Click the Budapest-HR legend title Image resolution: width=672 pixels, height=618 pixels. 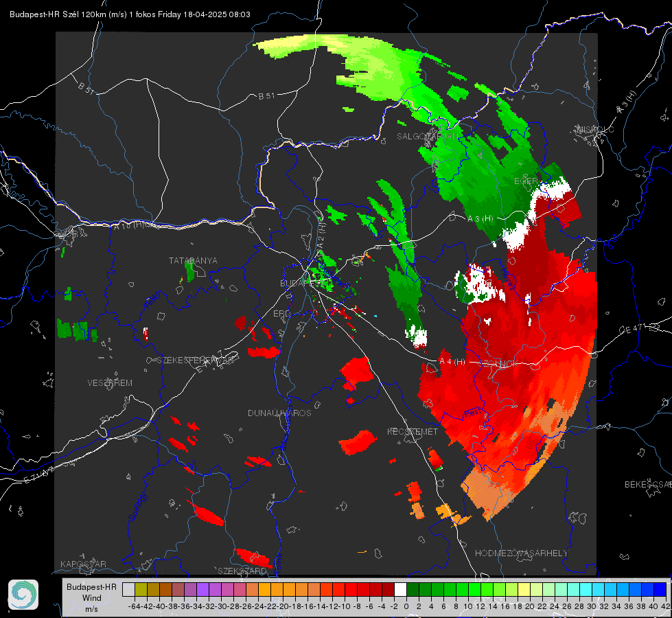[x=92, y=586]
